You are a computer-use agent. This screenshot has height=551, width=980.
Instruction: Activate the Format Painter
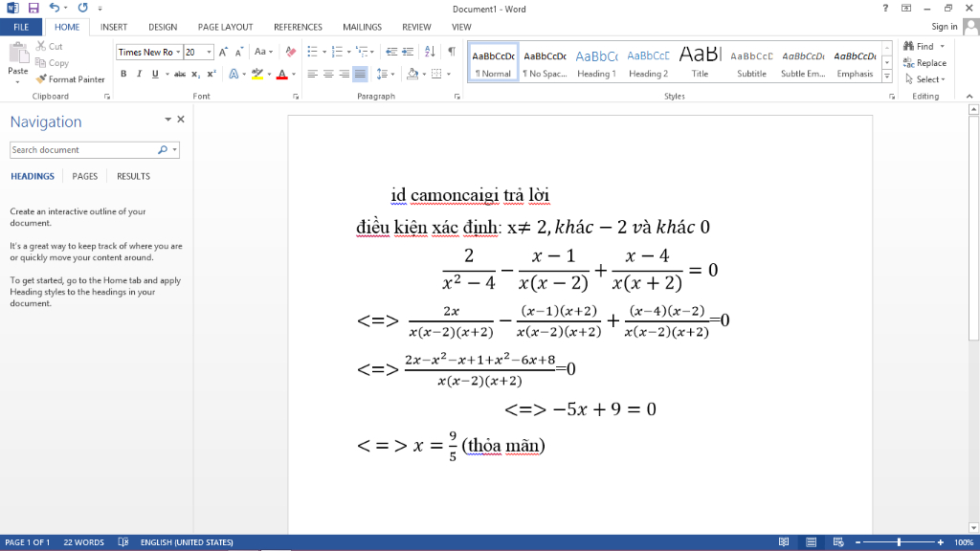click(x=70, y=79)
